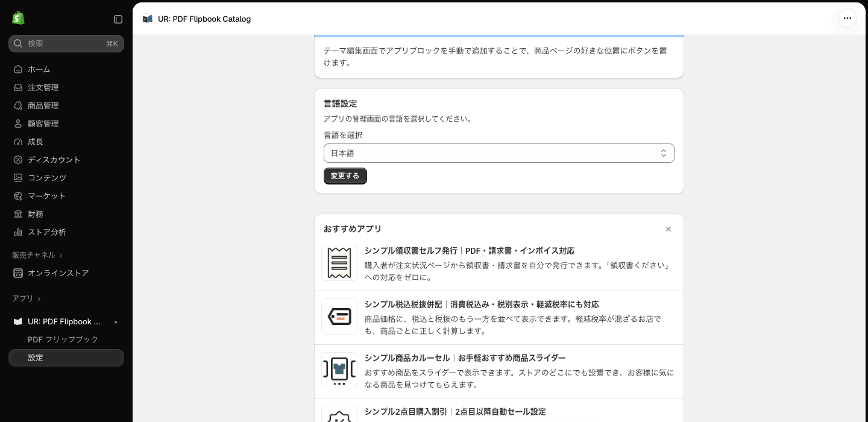Click the pin dot next to UR: PDF Flipbook
This screenshot has width=868, height=422.
tap(116, 322)
